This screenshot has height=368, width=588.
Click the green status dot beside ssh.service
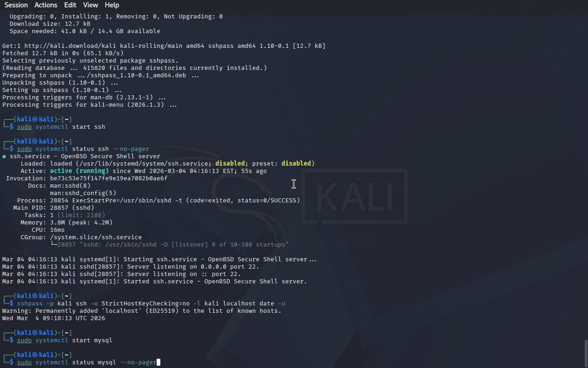click(4, 156)
